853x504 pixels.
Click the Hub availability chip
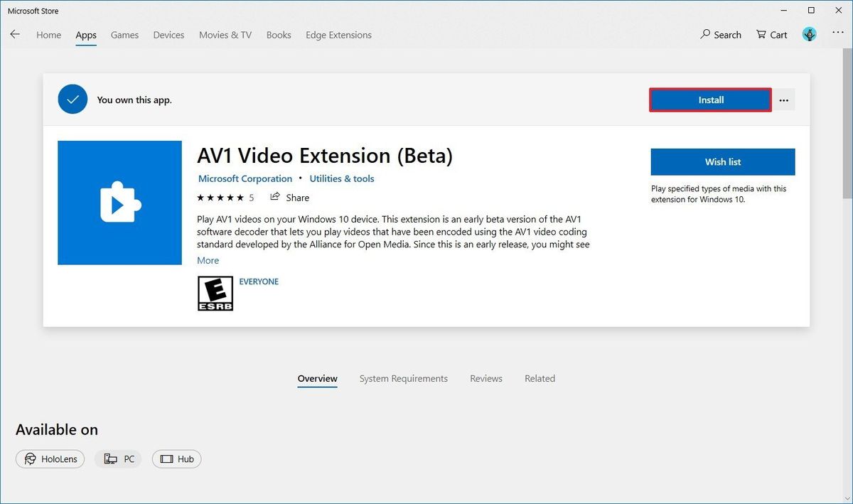click(176, 459)
